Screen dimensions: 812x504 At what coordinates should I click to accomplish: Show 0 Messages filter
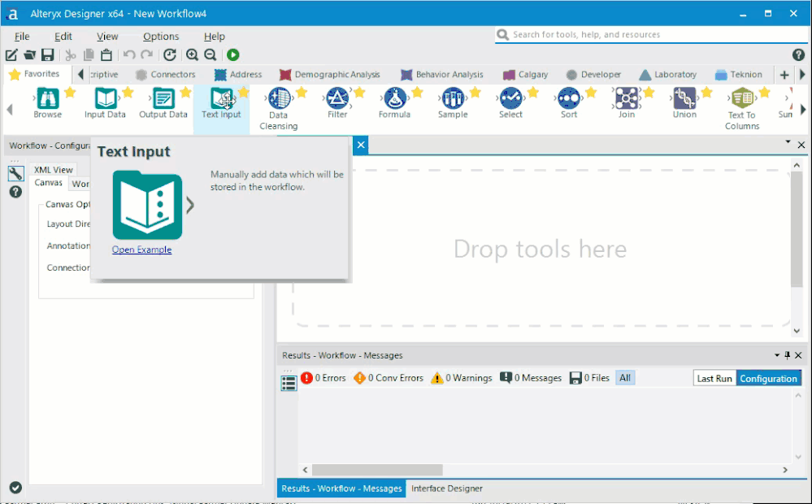(530, 378)
